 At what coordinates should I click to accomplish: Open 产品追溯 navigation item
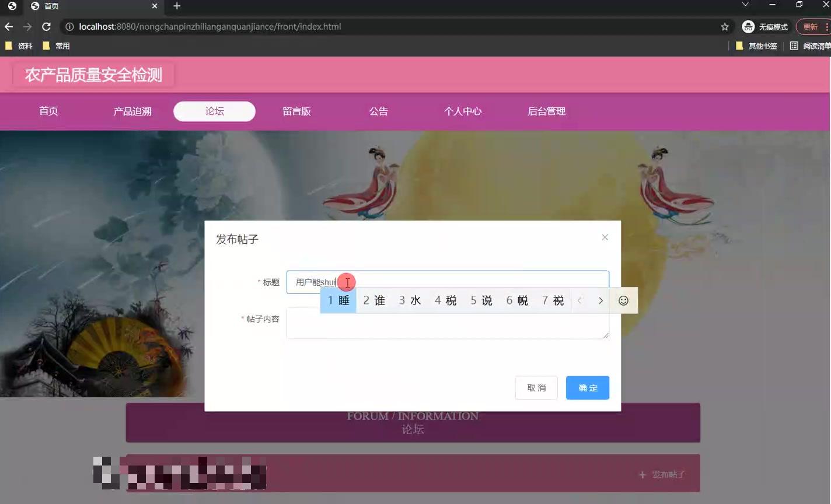[x=132, y=111]
